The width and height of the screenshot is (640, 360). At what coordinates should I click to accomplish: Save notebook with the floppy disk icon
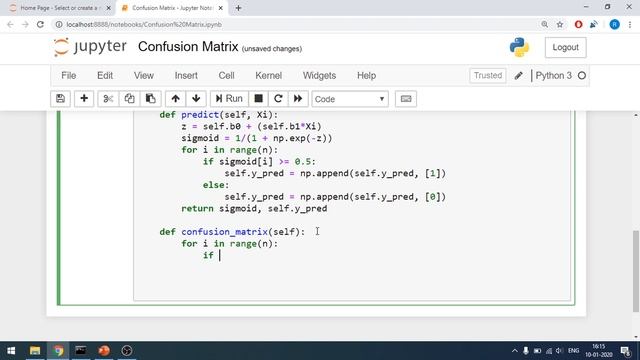pos(60,99)
